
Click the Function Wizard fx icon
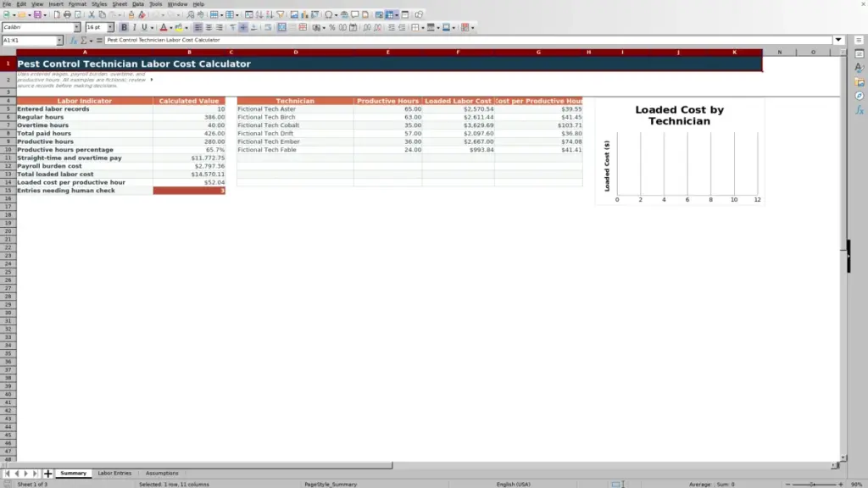[73, 41]
